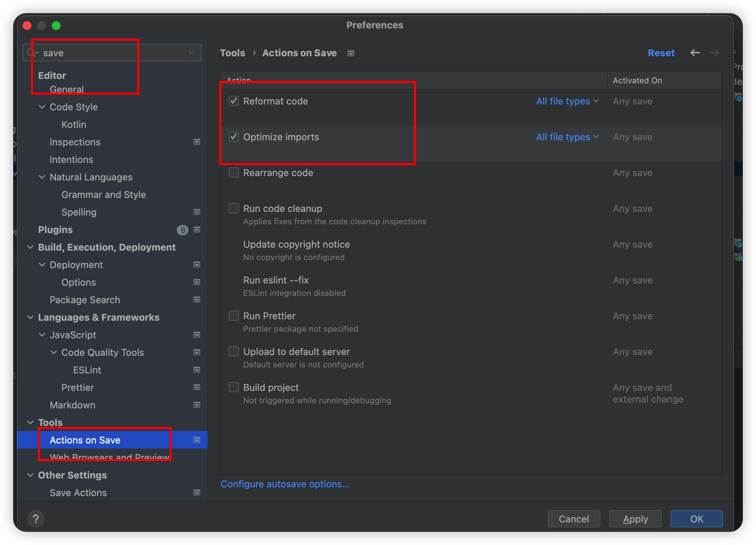This screenshot has width=756, height=545.
Task: Click 'Not triggered while running/debugging' hint
Action: point(317,400)
